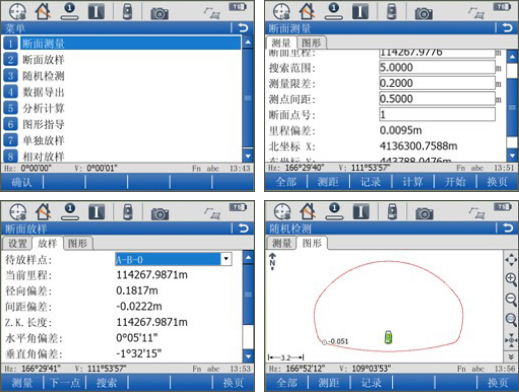519x392 pixels.
Task: Click the 下一点 softkey in 断面放样
Action: [65, 382]
